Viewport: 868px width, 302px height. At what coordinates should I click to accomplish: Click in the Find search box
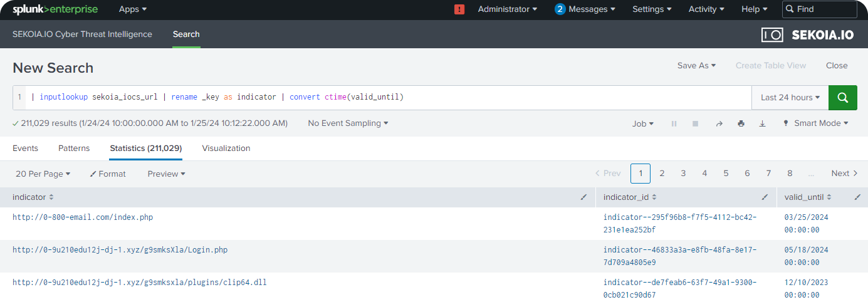(820, 9)
